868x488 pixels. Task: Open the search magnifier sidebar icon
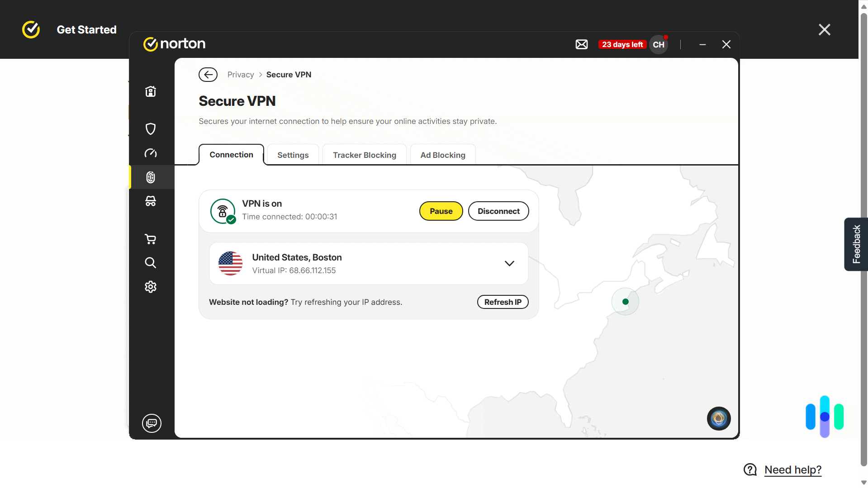[151, 263]
